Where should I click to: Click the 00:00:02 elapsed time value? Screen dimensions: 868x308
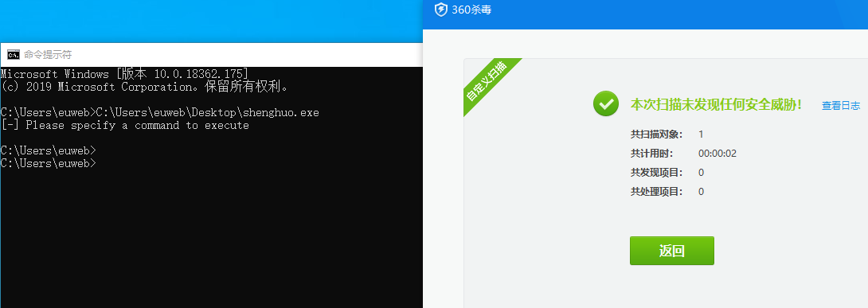(717, 154)
